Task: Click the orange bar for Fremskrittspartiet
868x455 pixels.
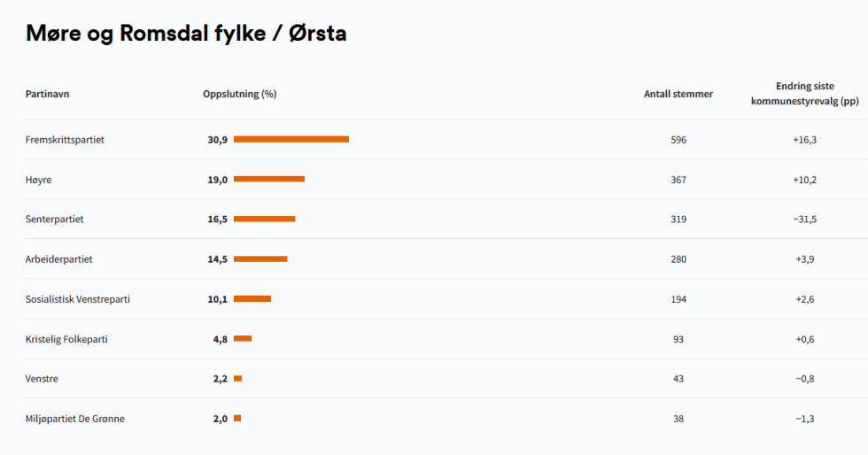Action: (291, 140)
